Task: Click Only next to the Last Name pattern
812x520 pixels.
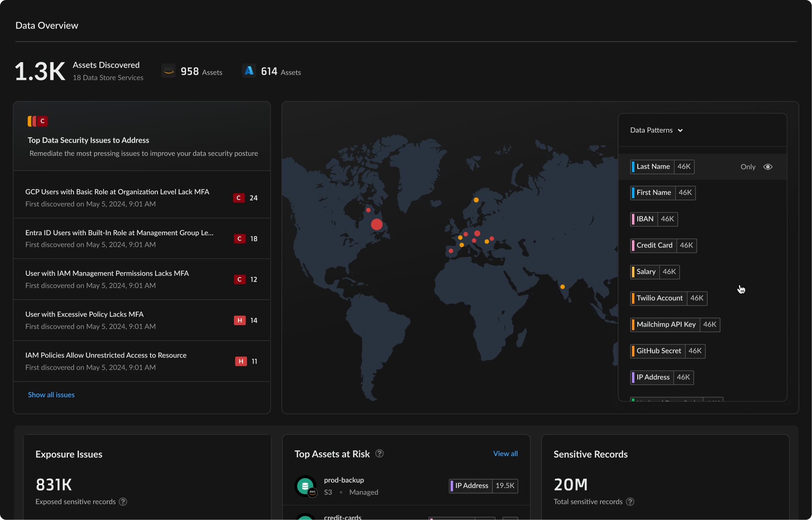Action: point(748,167)
